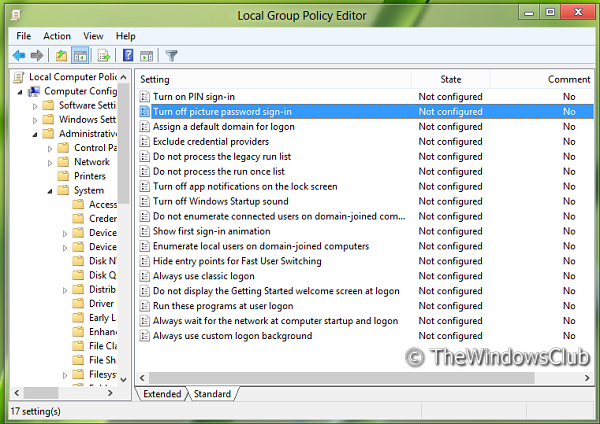Click the policy icon beside Turn off Windows Startup sound
This screenshot has width=600, height=424.
click(x=145, y=201)
